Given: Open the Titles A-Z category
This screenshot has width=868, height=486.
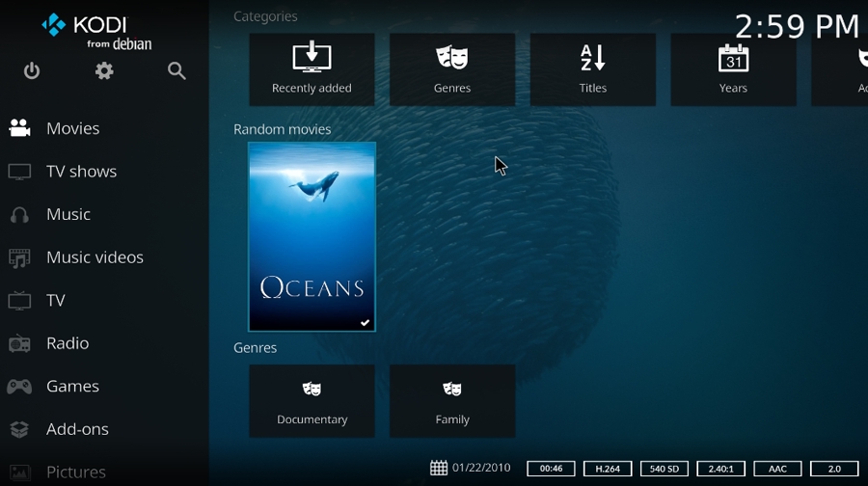Looking at the screenshot, I should click(592, 69).
